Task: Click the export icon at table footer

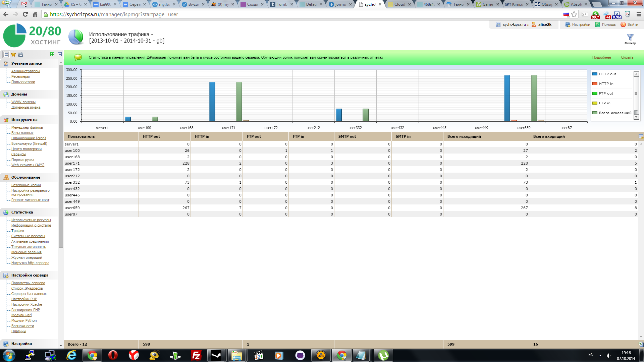Action: pos(641,344)
